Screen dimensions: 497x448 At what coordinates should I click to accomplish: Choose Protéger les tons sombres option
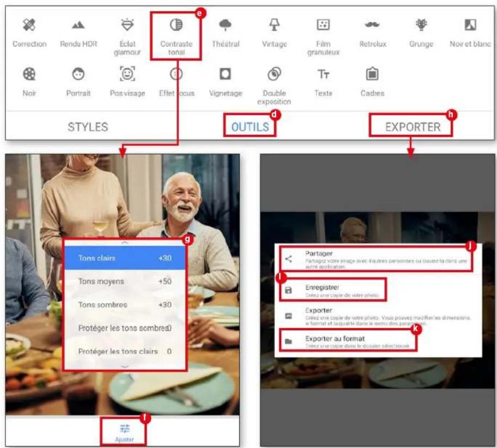(x=125, y=328)
